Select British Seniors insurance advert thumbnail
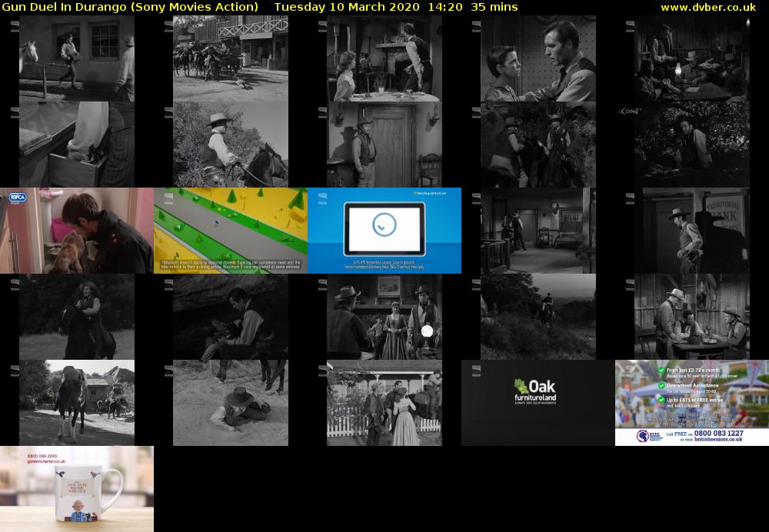This screenshot has height=532, width=769. 692,403
